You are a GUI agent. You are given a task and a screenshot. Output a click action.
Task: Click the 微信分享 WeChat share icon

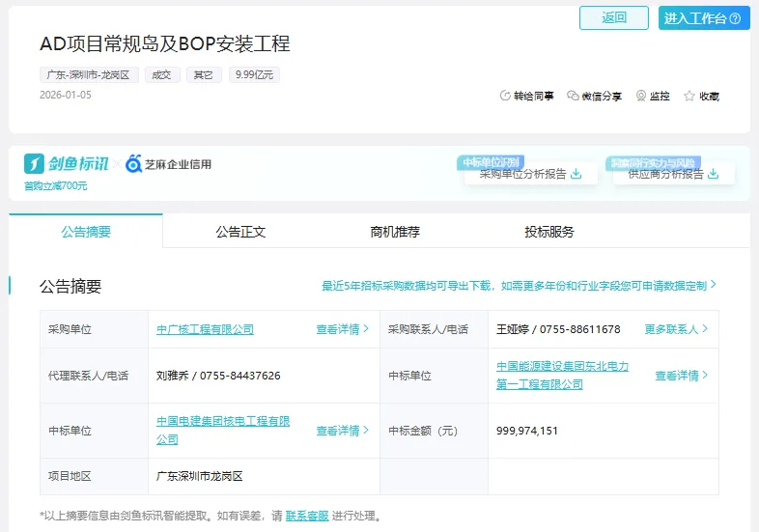coord(573,97)
